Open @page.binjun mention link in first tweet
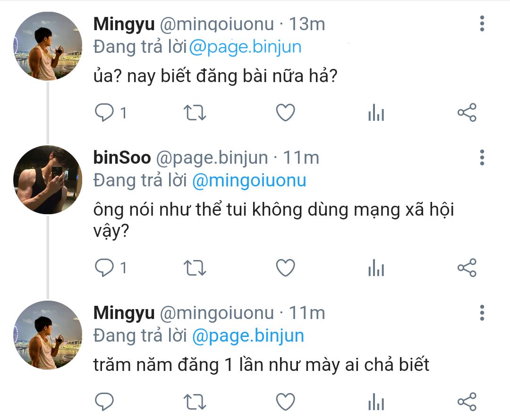Screen dimensions: 510x420 click(x=245, y=47)
